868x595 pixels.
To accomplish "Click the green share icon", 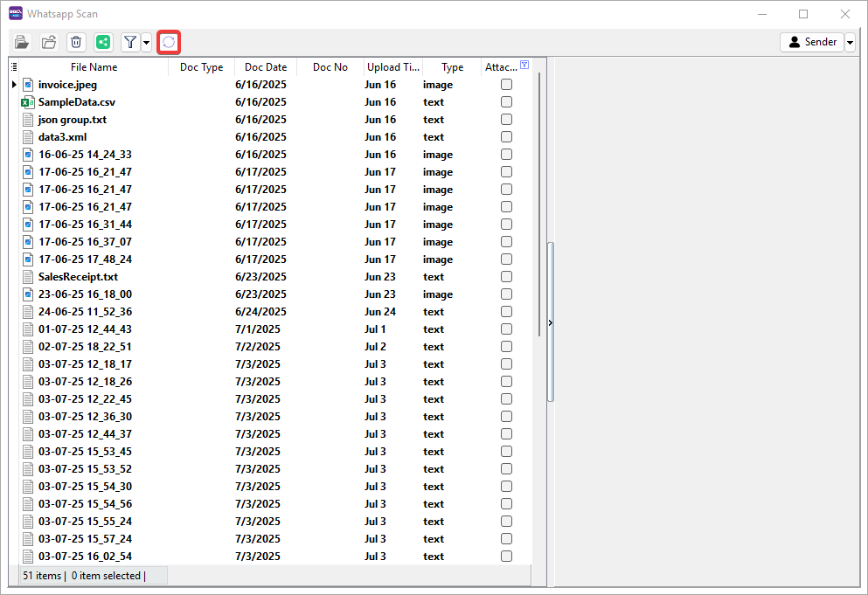I will click(103, 42).
